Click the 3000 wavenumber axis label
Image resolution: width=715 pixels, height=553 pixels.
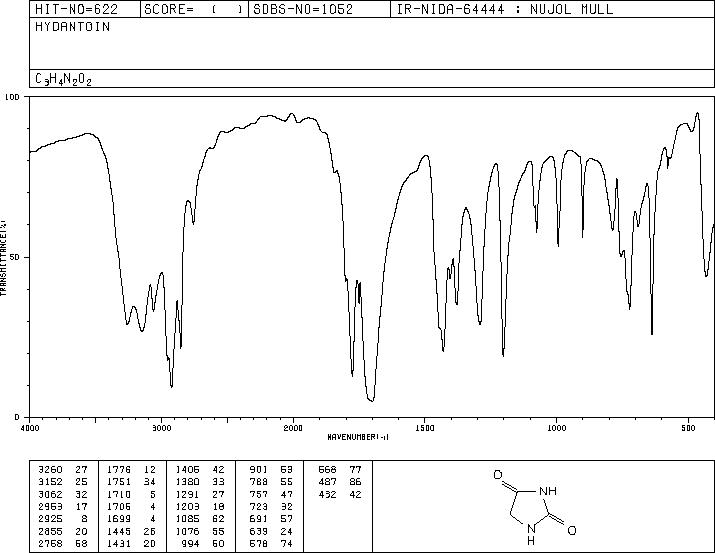click(161, 428)
